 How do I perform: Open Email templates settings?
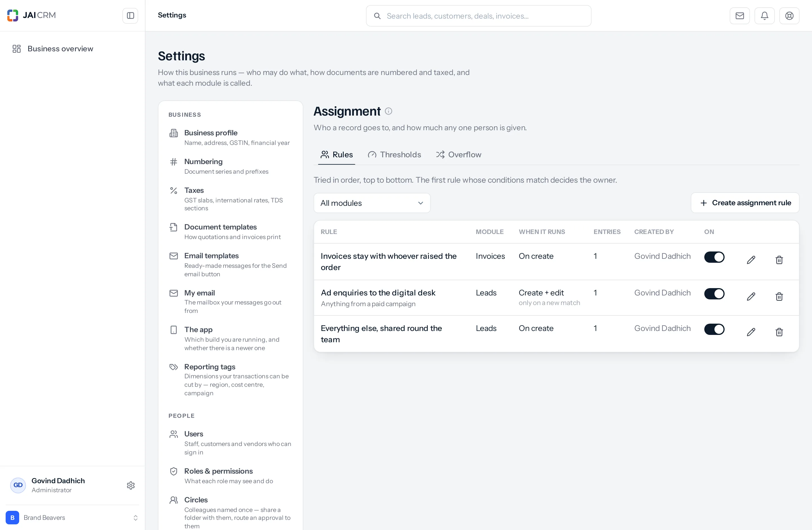pyautogui.click(x=231, y=265)
